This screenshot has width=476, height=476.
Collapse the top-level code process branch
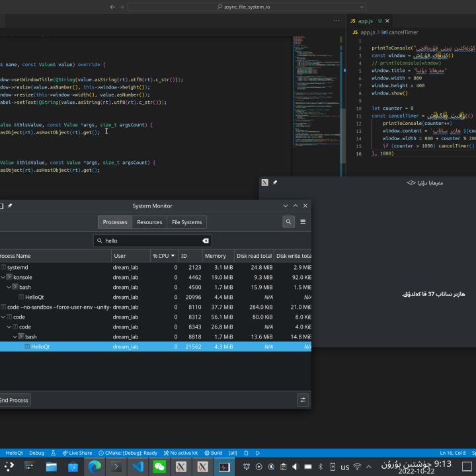3,317
